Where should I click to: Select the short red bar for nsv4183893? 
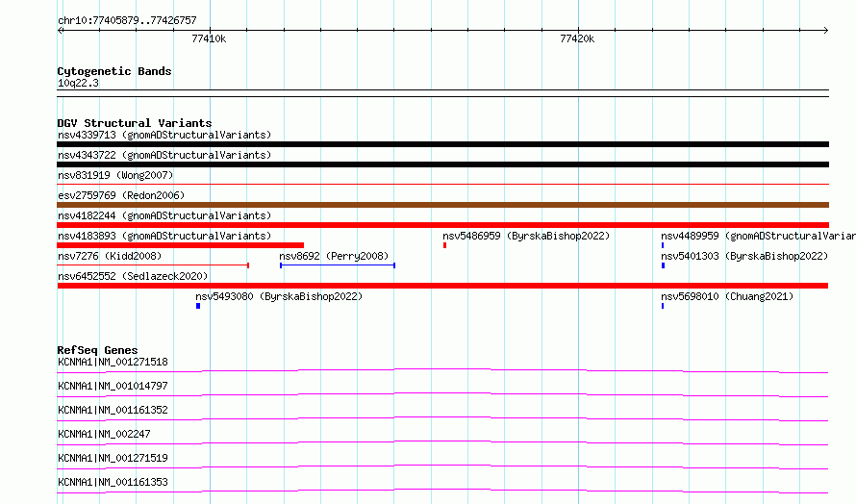pos(180,245)
